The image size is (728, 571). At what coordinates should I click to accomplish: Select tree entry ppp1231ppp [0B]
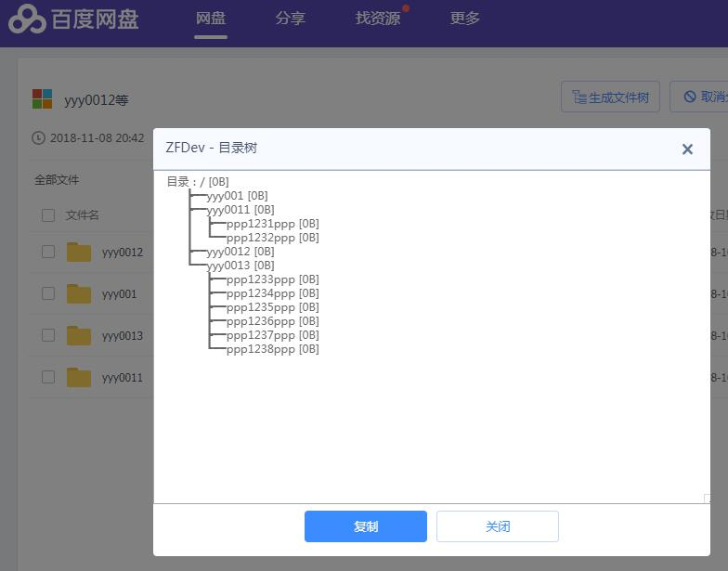(273, 224)
